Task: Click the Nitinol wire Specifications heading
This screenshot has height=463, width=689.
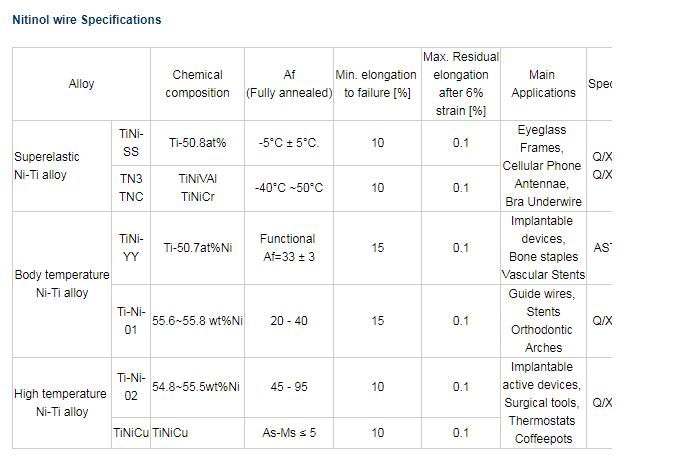Action: (x=87, y=20)
